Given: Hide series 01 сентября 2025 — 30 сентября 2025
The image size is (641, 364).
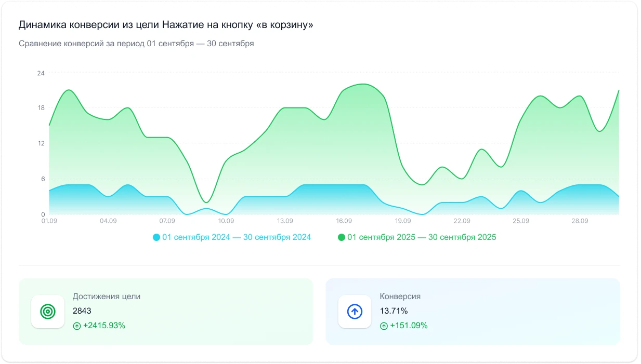Looking at the screenshot, I should tap(422, 237).
